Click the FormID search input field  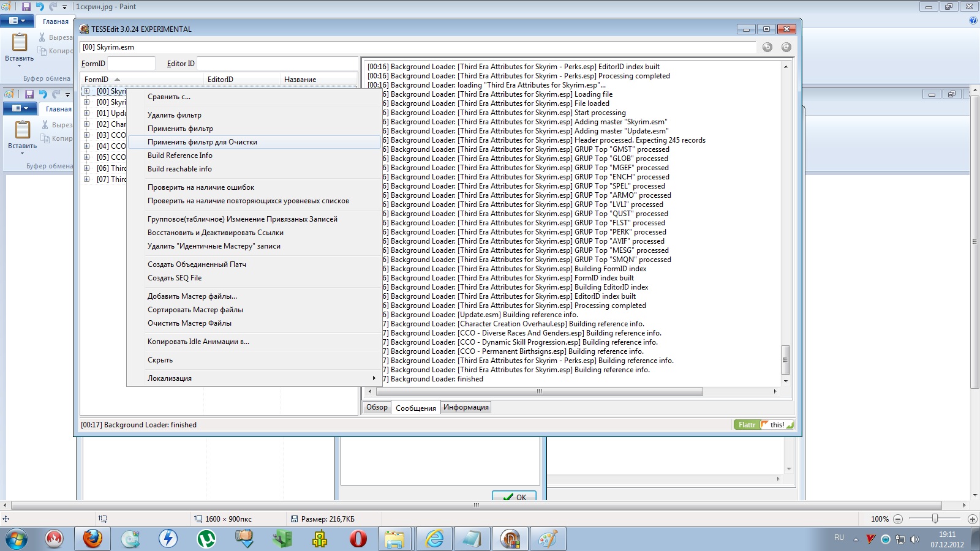click(x=131, y=63)
